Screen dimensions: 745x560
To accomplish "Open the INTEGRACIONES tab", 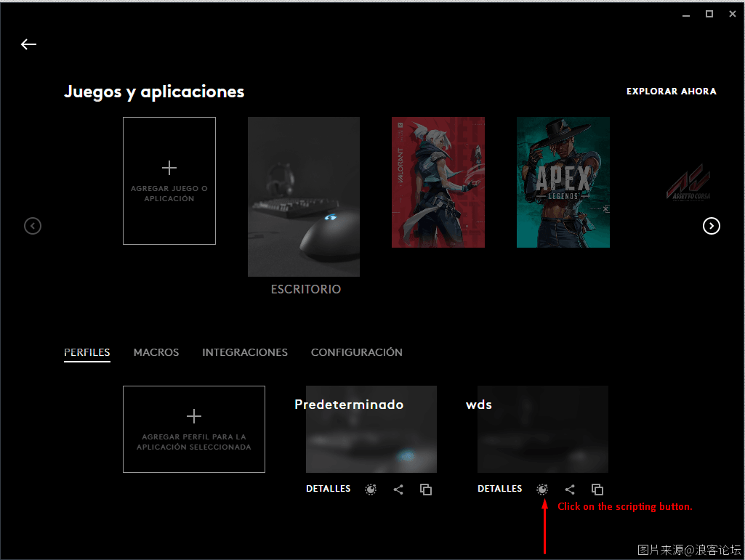I will (245, 352).
